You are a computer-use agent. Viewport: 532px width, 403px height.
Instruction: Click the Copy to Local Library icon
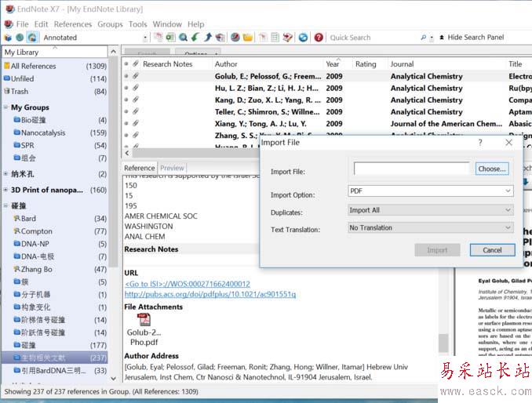pyautogui.click(x=158, y=38)
